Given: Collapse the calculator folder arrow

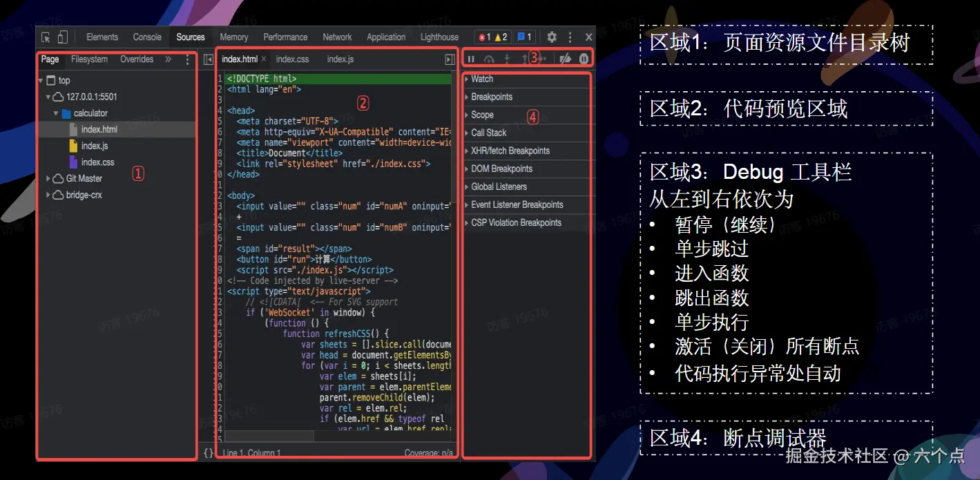Looking at the screenshot, I should (56, 113).
